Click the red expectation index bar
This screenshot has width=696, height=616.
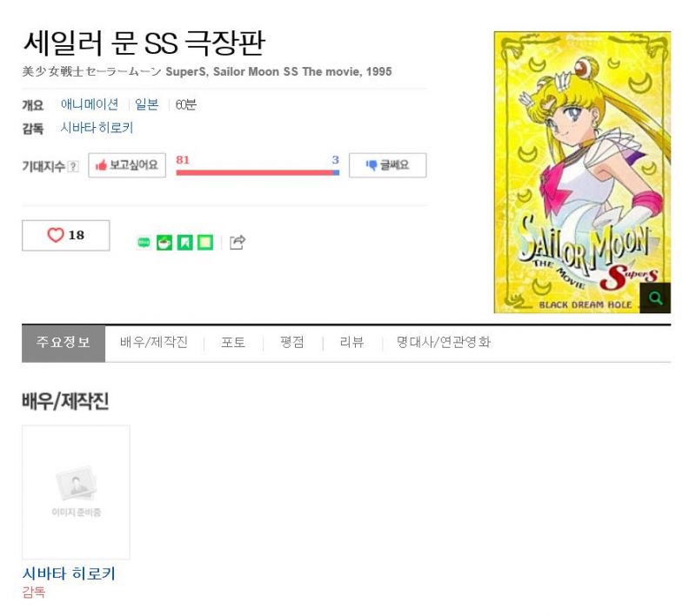255,172
